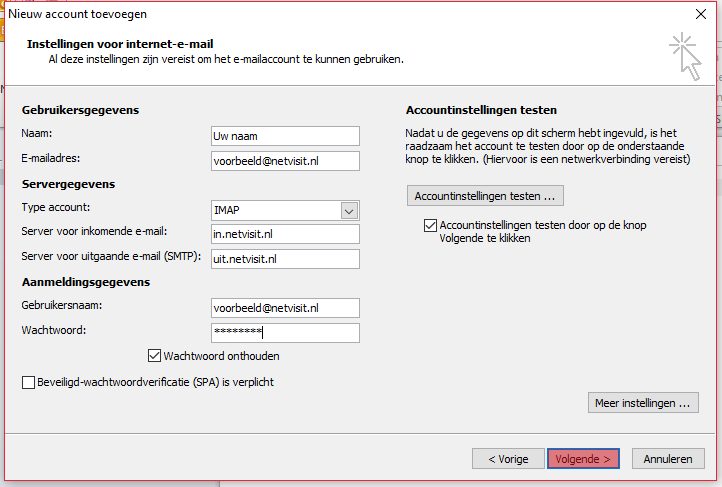The width and height of the screenshot is (722, 487).
Task: Click the dialog title Nieuw account toevoegen
Action: point(77,14)
